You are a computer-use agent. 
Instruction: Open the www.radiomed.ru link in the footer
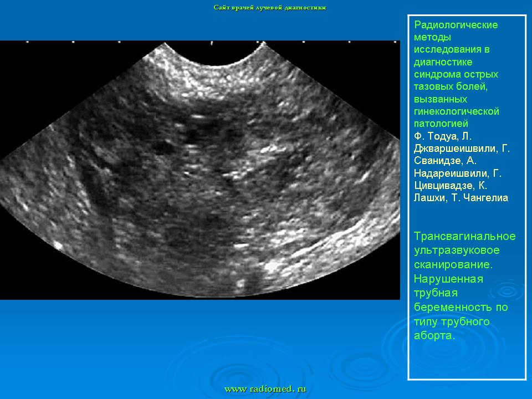265,389
